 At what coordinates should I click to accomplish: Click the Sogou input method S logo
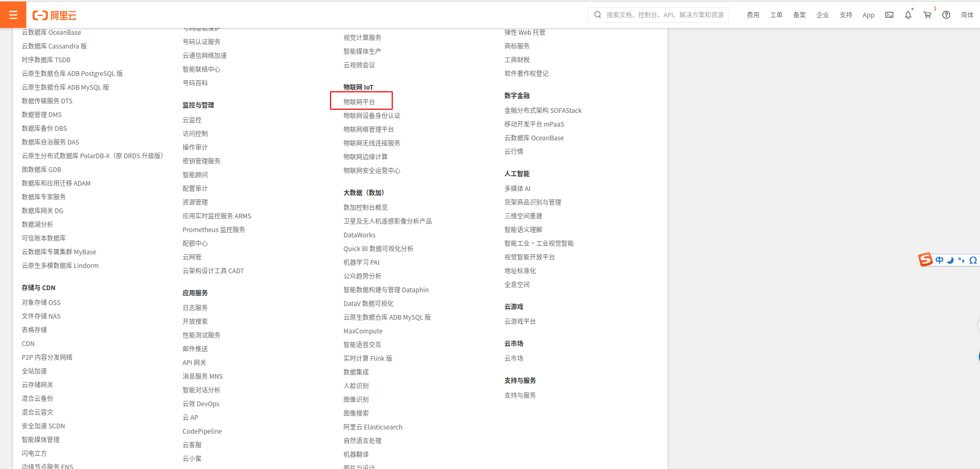click(925, 260)
